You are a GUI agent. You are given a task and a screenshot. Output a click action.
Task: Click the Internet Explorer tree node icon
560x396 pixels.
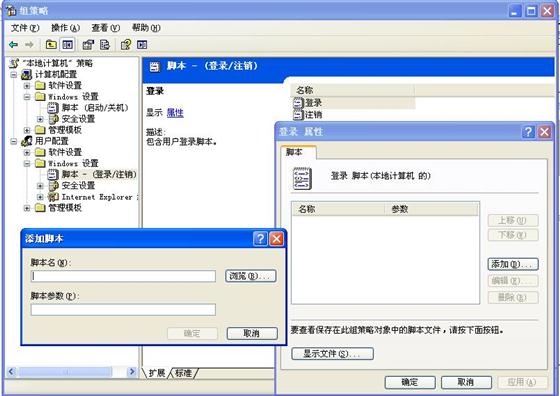pos(53,197)
